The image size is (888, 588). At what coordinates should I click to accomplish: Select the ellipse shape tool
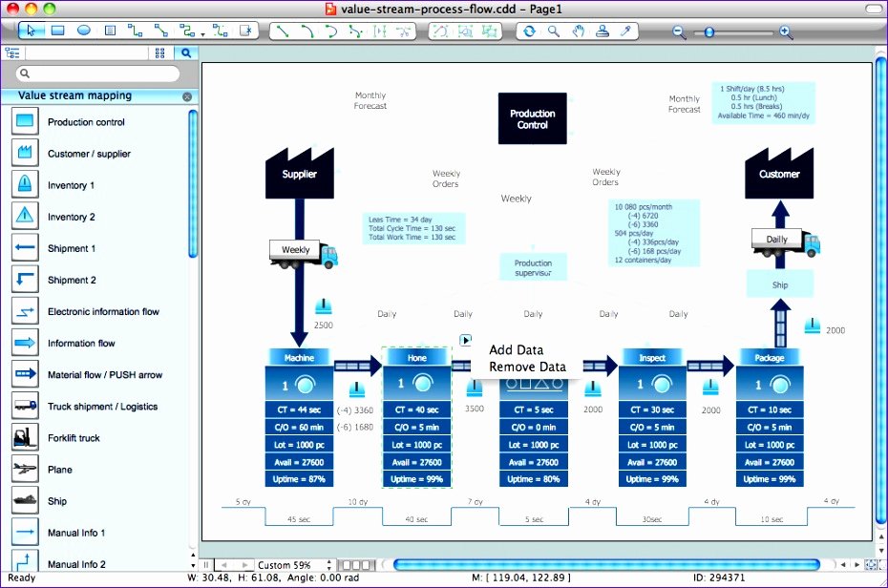click(84, 31)
